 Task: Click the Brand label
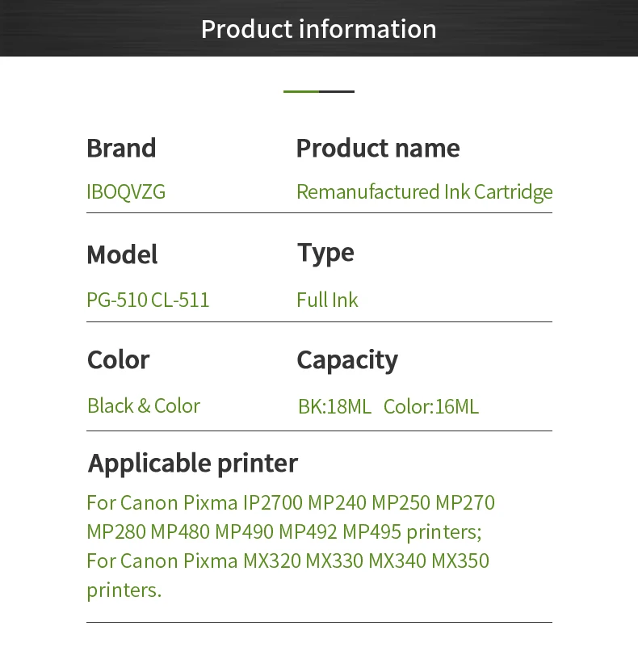(x=121, y=149)
